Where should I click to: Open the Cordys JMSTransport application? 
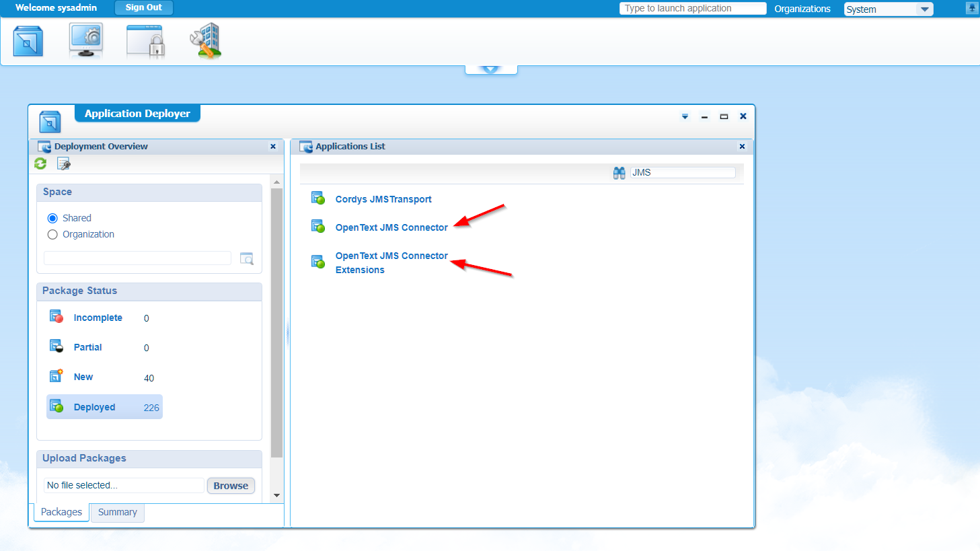click(x=383, y=199)
